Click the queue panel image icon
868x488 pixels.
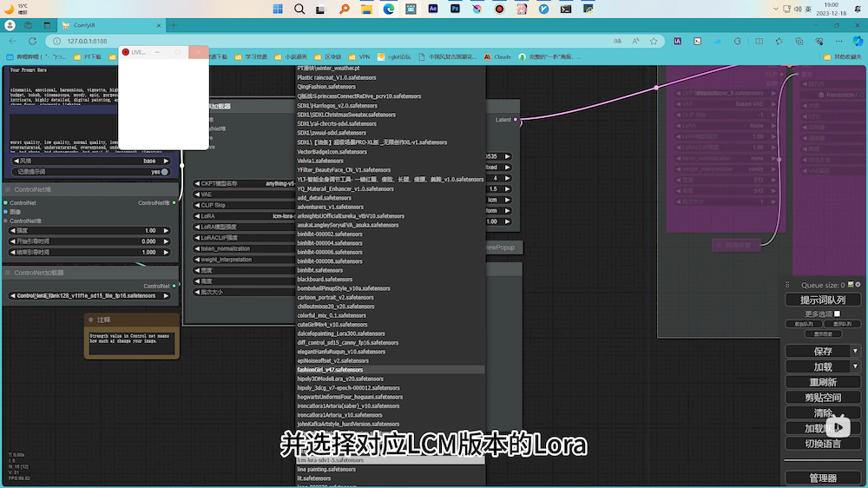849,285
